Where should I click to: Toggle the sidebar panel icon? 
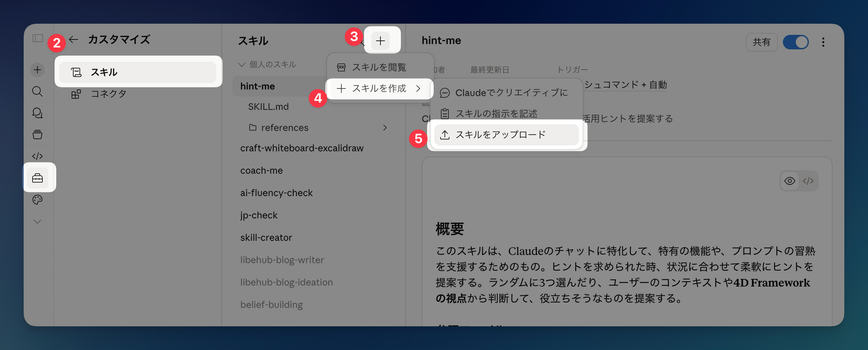tap(37, 38)
